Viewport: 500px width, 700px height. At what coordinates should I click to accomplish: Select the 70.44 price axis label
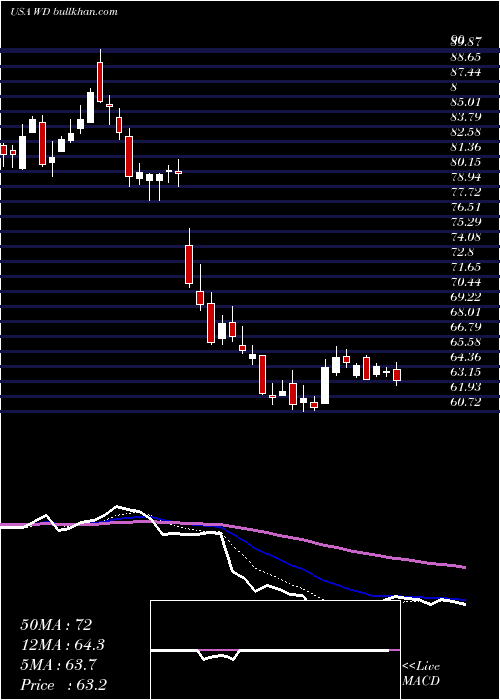(x=465, y=282)
